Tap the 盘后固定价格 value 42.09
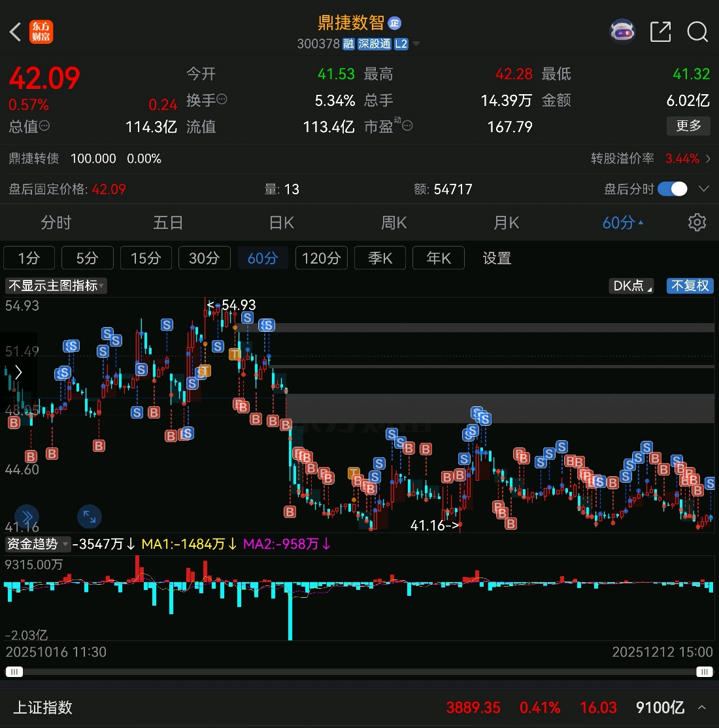Screen dimensions: 719x728 (x=109, y=189)
